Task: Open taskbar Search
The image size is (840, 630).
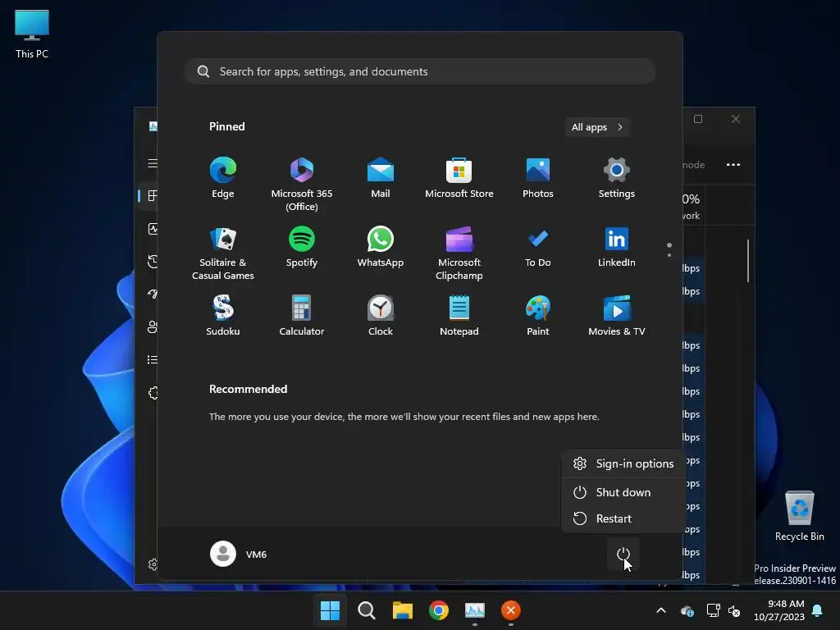Action: [x=367, y=610]
